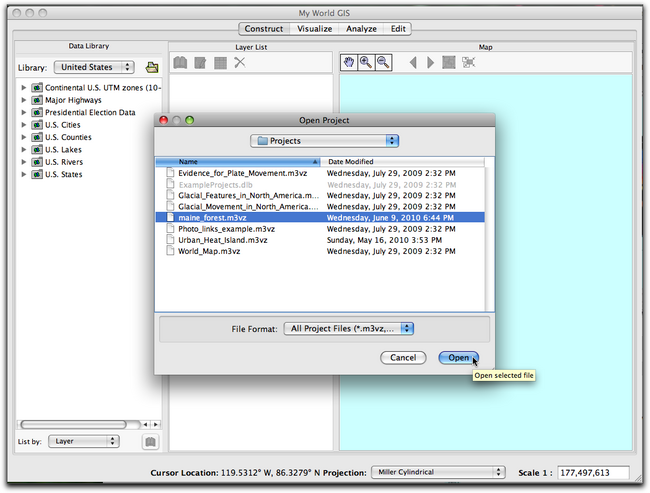Click first icon in Layer List toolbar
This screenshot has width=650, height=493.
(x=180, y=63)
